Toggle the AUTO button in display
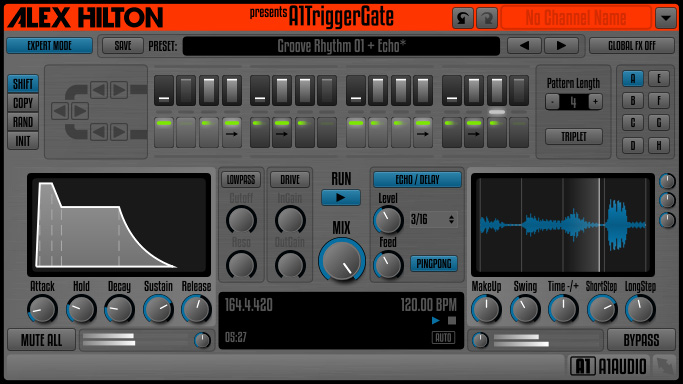Screen dimensions: 683x384 pos(443,337)
